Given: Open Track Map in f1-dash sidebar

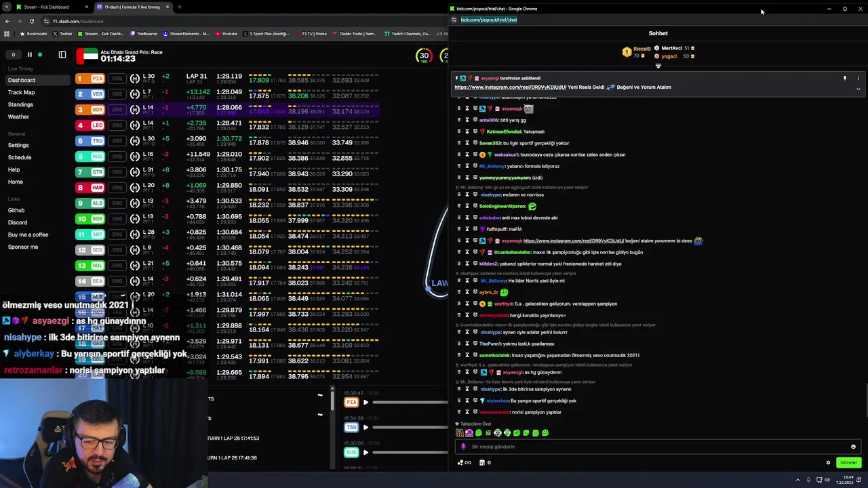Looking at the screenshot, I should (21, 92).
